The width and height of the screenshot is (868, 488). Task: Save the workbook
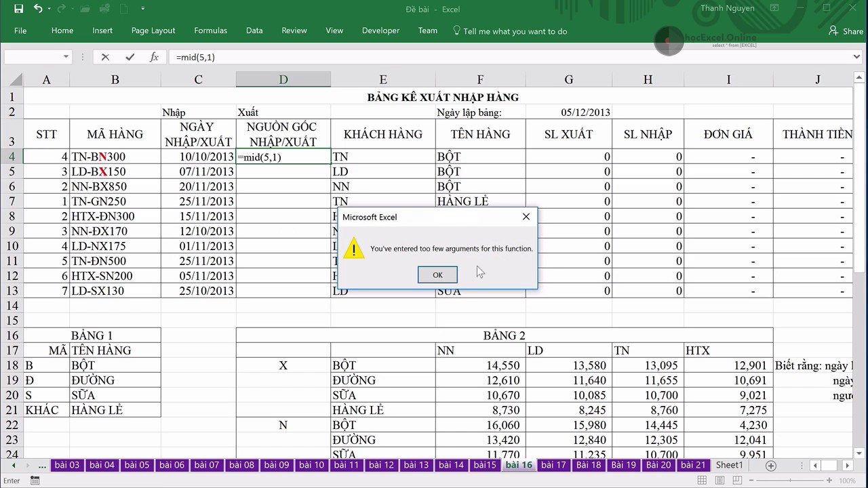tap(18, 9)
